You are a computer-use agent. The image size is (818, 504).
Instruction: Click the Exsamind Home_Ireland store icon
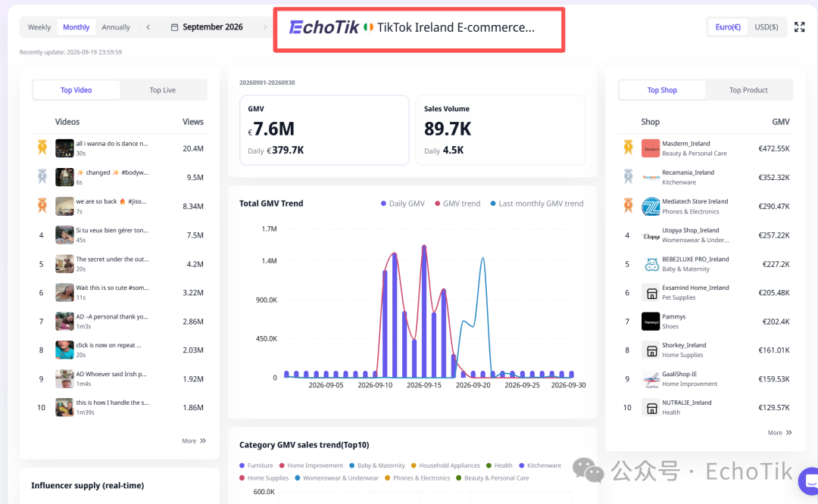tap(651, 293)
